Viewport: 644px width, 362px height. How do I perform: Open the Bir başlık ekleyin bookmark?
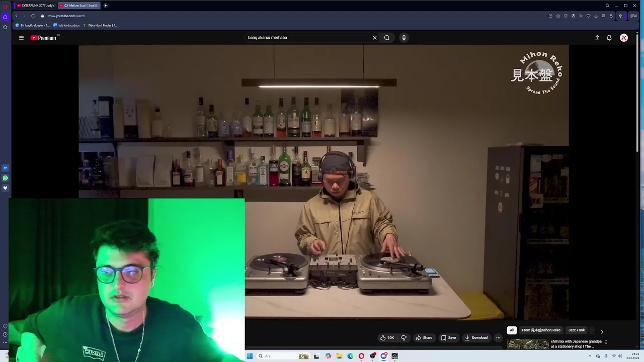[33, 25]
